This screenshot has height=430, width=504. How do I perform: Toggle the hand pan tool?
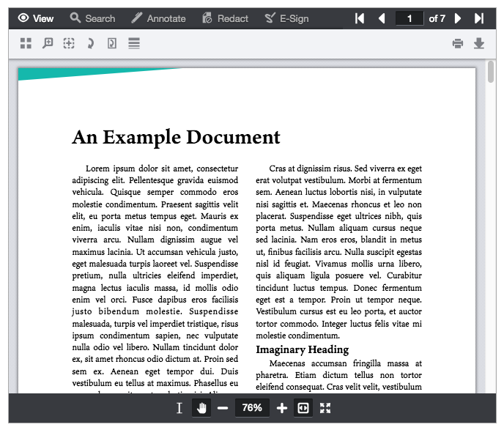click(x=201, y=408)
